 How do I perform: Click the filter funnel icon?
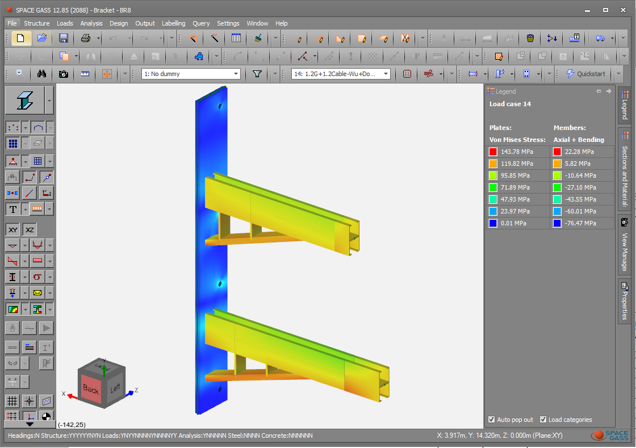[x=257, y=74]
